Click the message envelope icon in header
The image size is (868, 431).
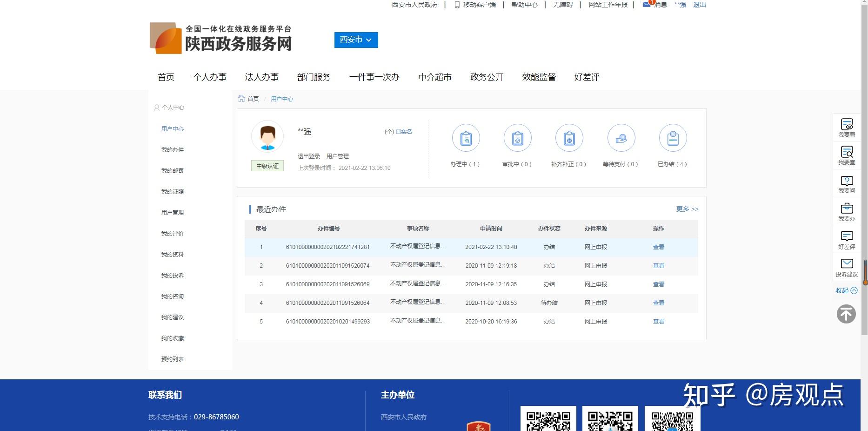coord(647,5)
